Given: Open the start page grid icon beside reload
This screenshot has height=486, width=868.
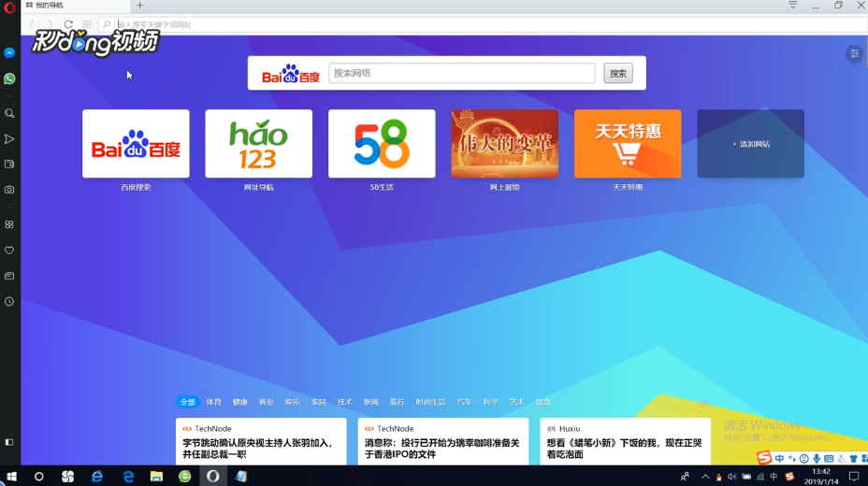Looking at the screenshot, I should [87, 24].
